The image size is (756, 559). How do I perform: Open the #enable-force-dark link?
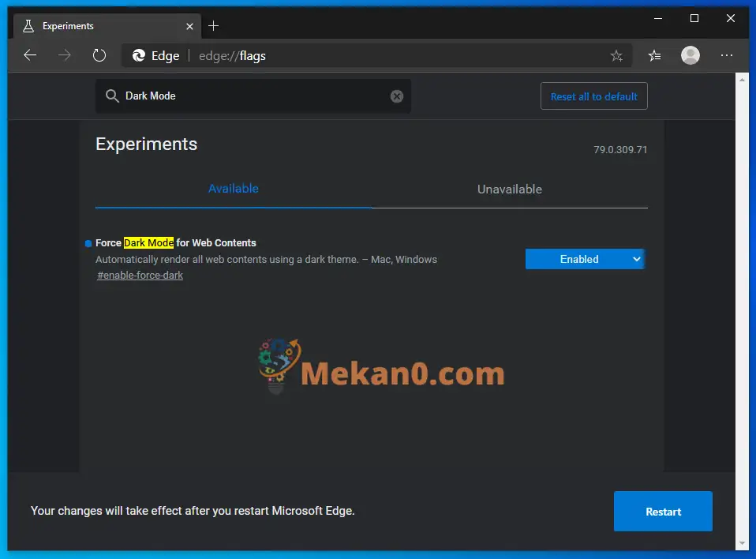point(140,276)
